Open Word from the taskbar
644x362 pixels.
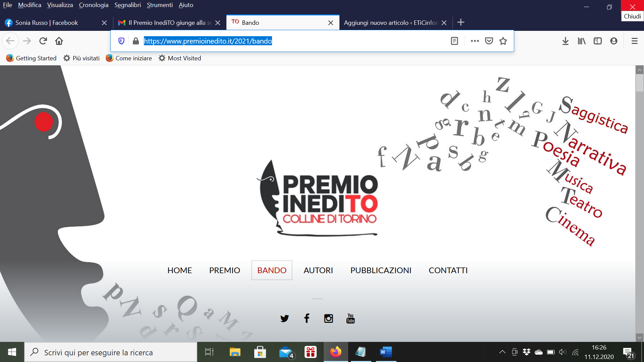pyautogui.click(x=386, y=352)
